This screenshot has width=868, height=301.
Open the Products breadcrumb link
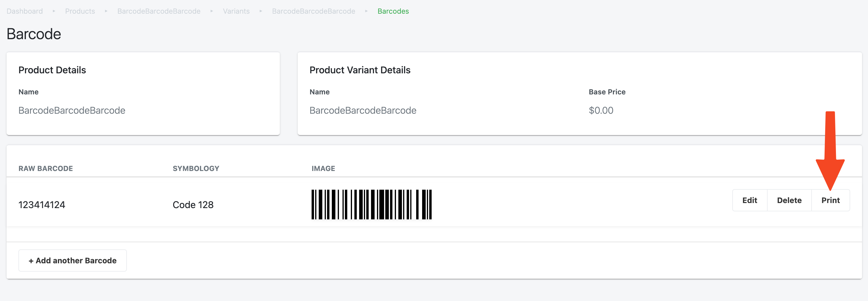click(x=80, y=11)
